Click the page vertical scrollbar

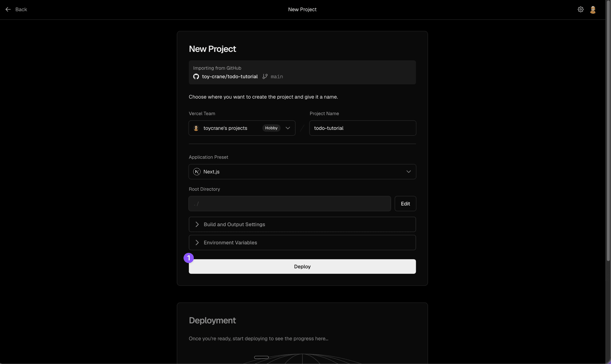[608, 131]
